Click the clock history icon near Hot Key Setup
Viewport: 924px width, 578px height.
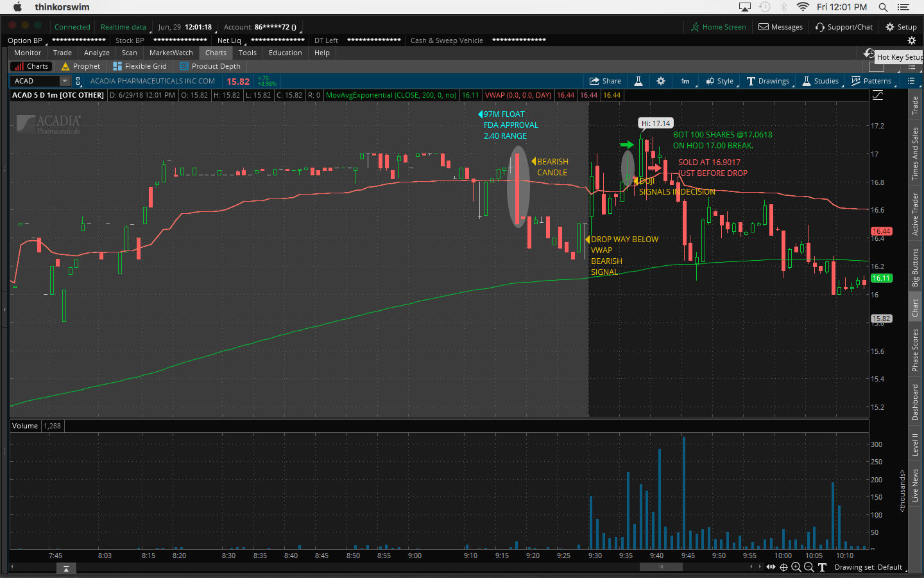[869, 53]
